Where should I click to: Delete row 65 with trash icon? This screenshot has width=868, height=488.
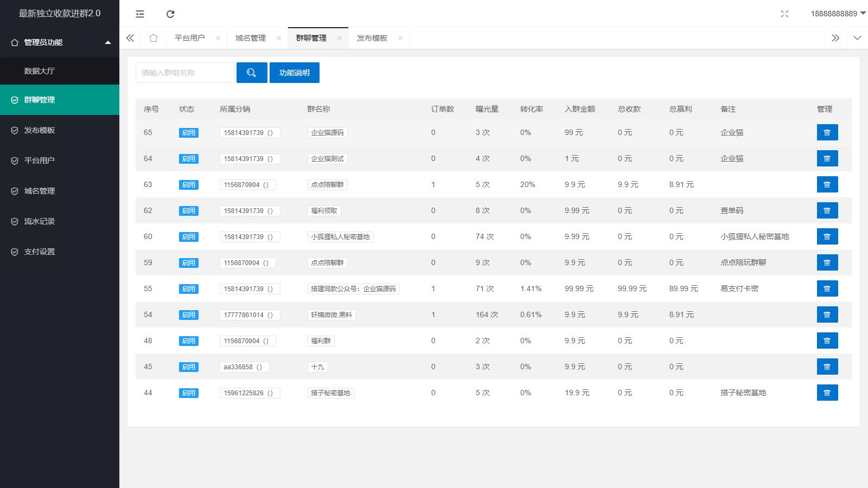tap(827, 132)
